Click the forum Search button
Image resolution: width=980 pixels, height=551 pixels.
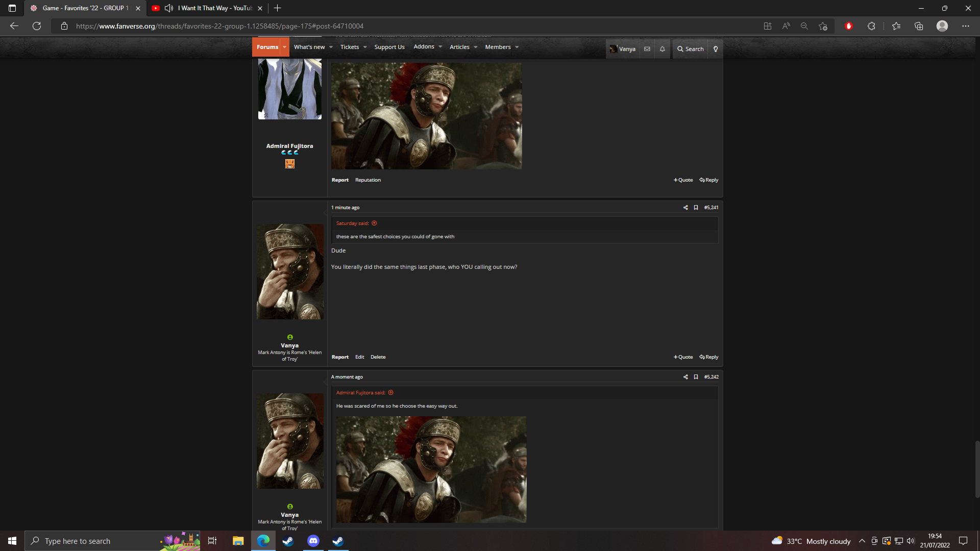tap(690, 49)
